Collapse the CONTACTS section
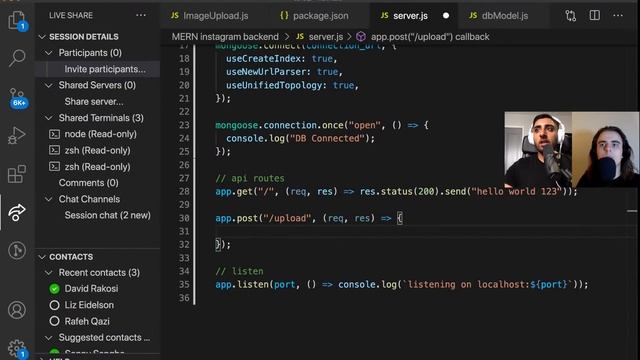This screenshot has width=640, height=360. (x=42, y=257)
